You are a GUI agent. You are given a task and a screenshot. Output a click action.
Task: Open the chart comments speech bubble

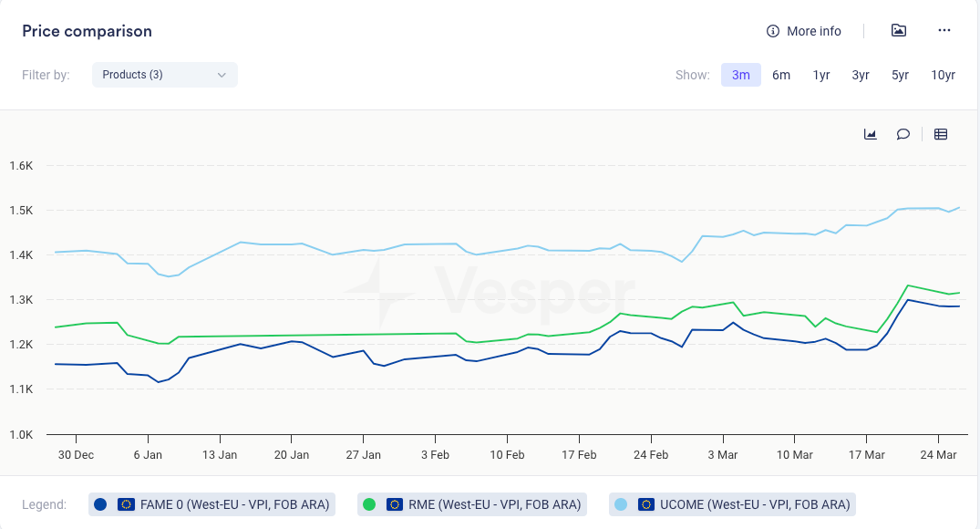coord(903,134)
